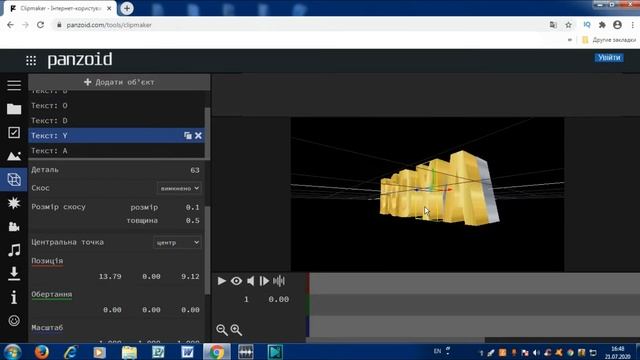The height and width of the screenshot is (360, 640).
Task: Open the camera panel icon
Action: (14, 227)
